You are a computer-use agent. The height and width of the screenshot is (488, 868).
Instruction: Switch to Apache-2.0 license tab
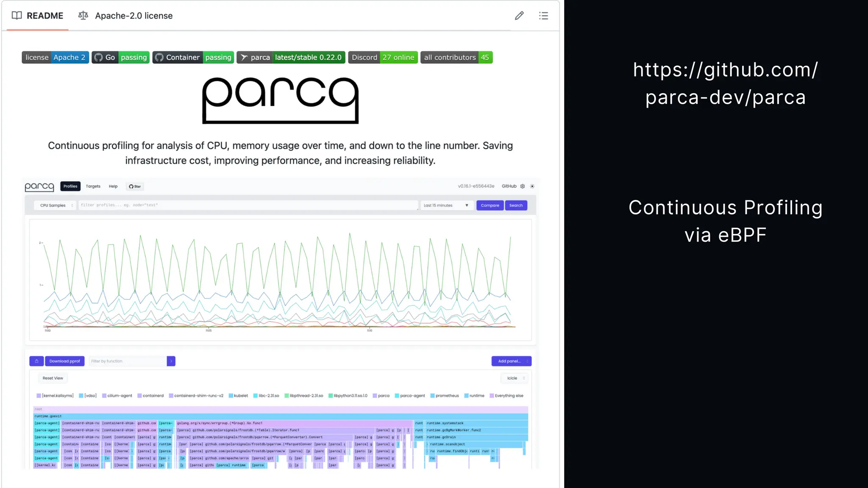pos(125,16)
